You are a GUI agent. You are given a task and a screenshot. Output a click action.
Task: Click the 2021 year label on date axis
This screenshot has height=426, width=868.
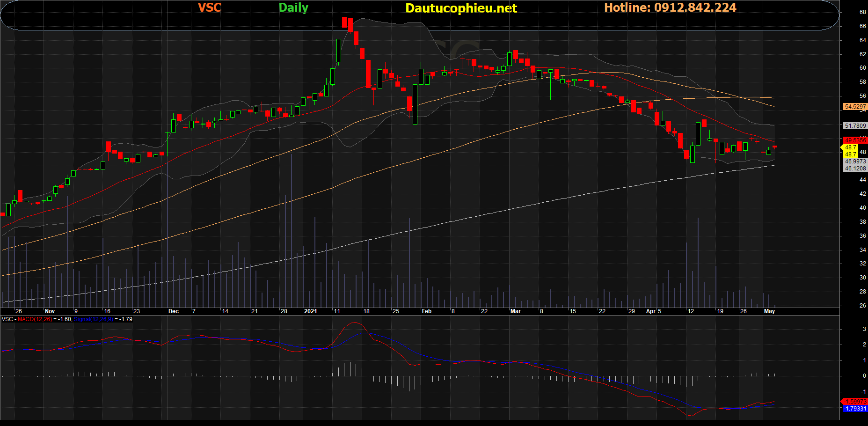point(310,311)
